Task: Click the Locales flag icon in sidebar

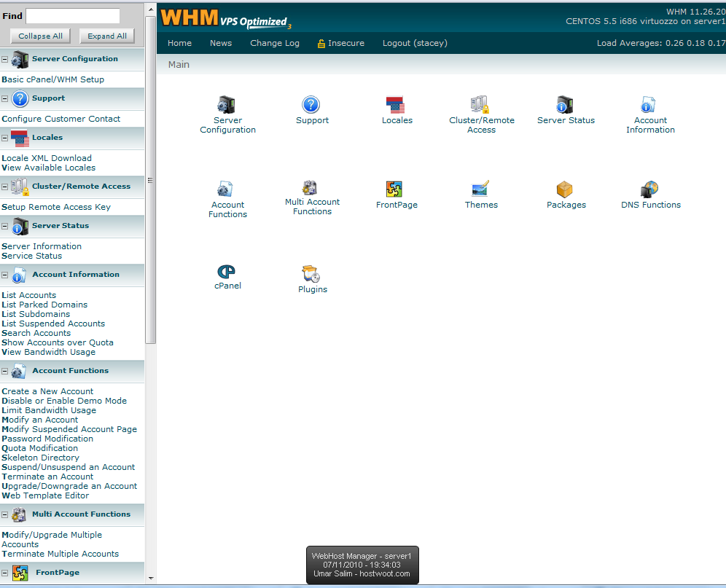Action: 20,138
